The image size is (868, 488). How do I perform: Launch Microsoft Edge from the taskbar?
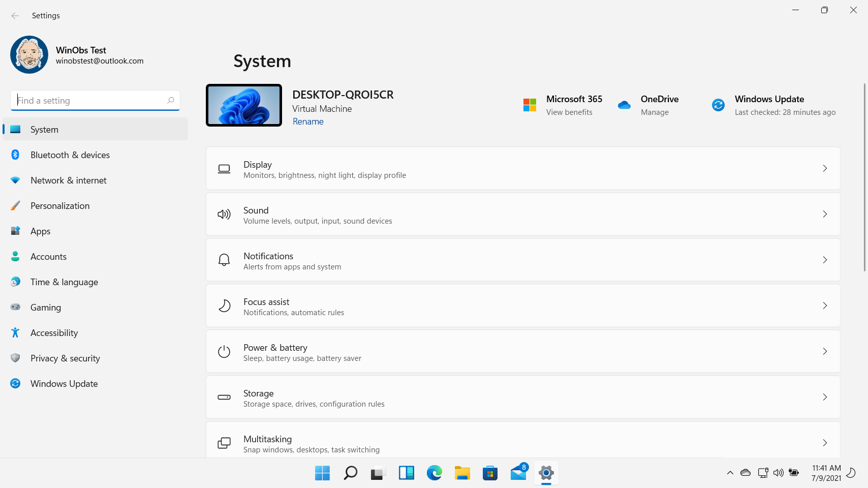pos(434,473)
